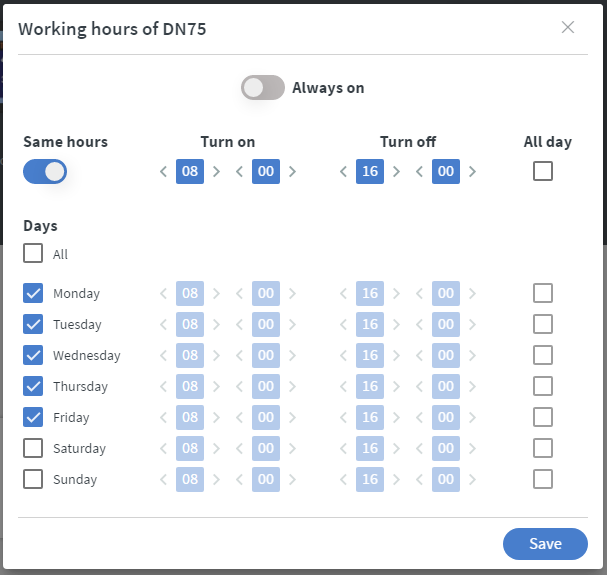This screenshot has height=575, width=607.
Task: Tick the Sunday checkbox
Action: pyautogui.click(x=33, y=479)
